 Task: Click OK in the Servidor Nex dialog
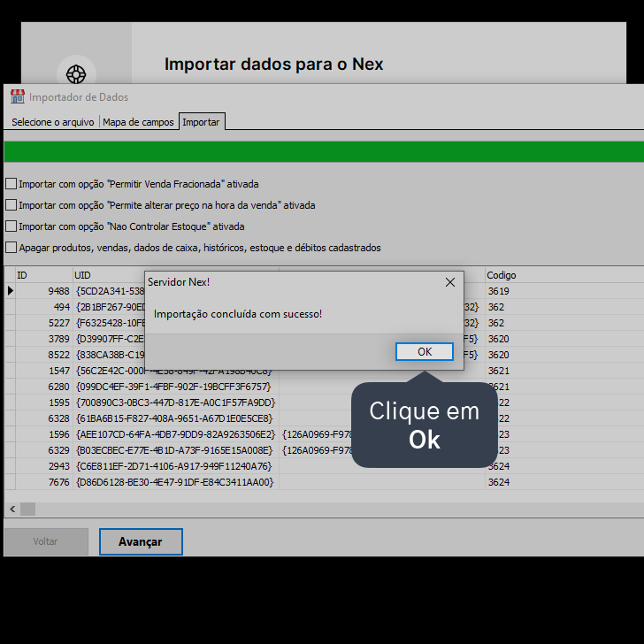pyautogui.click(x=425, y=351)
